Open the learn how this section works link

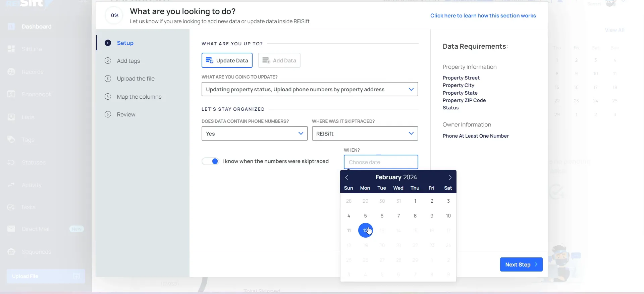point(483,16)
